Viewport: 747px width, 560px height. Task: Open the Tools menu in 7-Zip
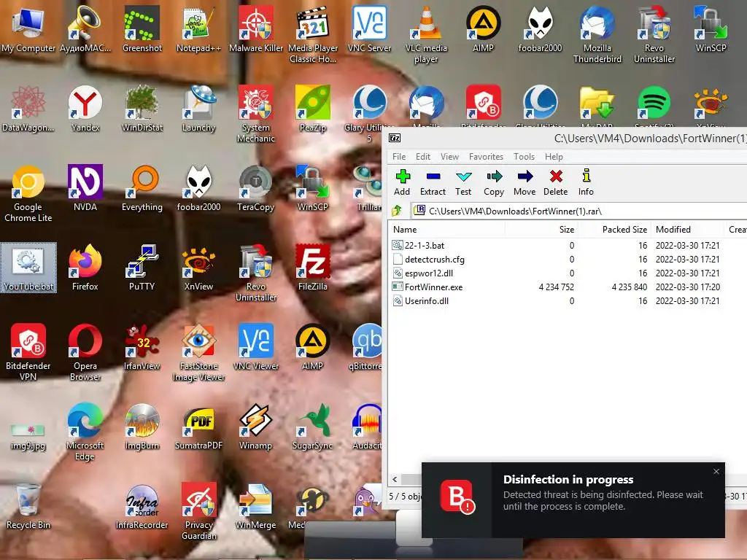[524, 157]
